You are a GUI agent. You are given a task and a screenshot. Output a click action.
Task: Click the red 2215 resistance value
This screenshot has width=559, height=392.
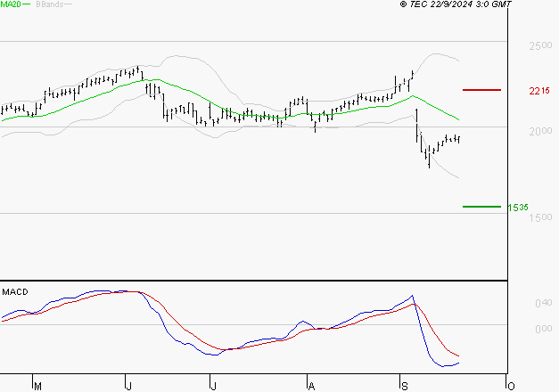(x=539, y=91)
